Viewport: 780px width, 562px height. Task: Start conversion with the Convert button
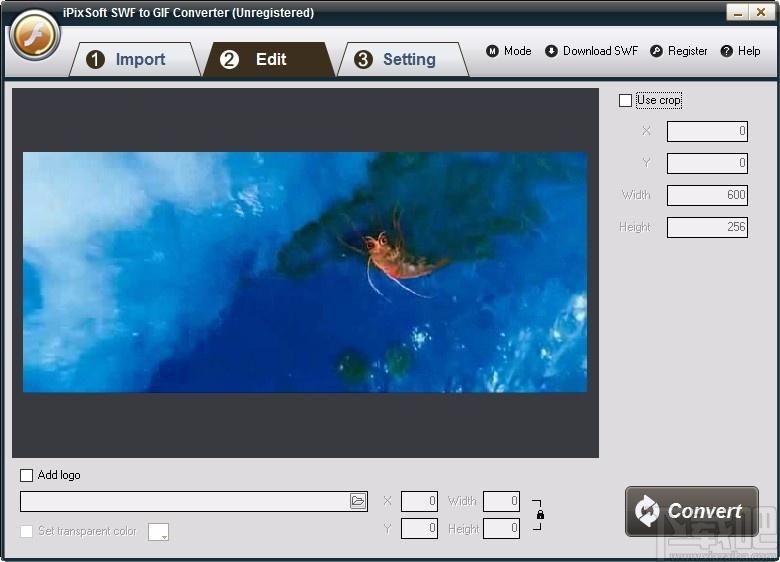click(691, 511)
